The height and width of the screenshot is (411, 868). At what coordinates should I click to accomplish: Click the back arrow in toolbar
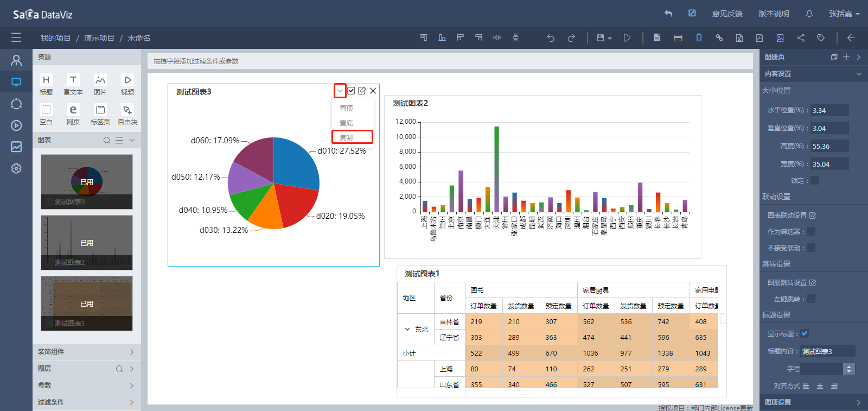[x=851, y=38]
